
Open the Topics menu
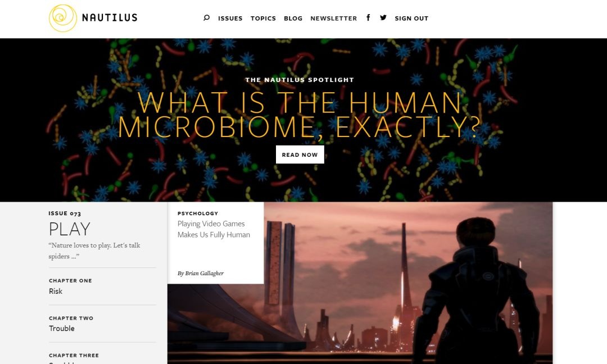click(x=263, y=18)
